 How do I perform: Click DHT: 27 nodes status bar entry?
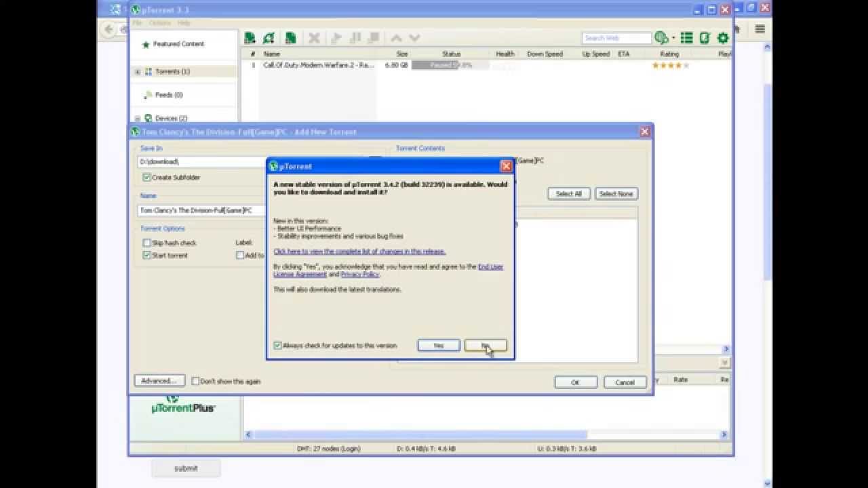point(329,449)
